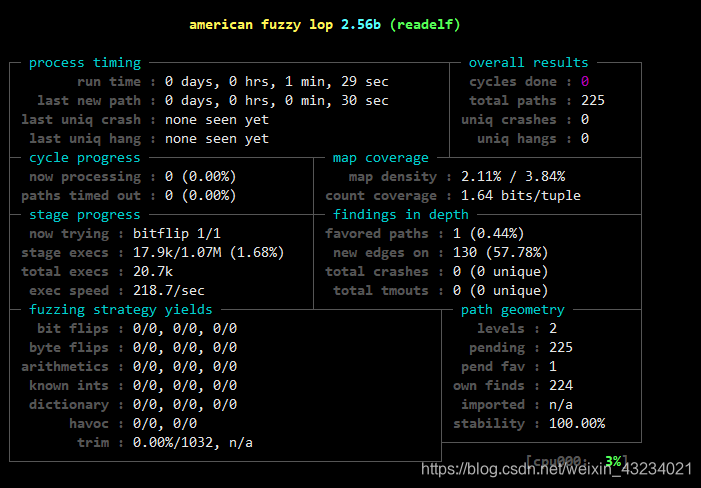701x488 pixels.
Task: Click 'none seen yet' next to last uniq hang
Action: [217, 139]
